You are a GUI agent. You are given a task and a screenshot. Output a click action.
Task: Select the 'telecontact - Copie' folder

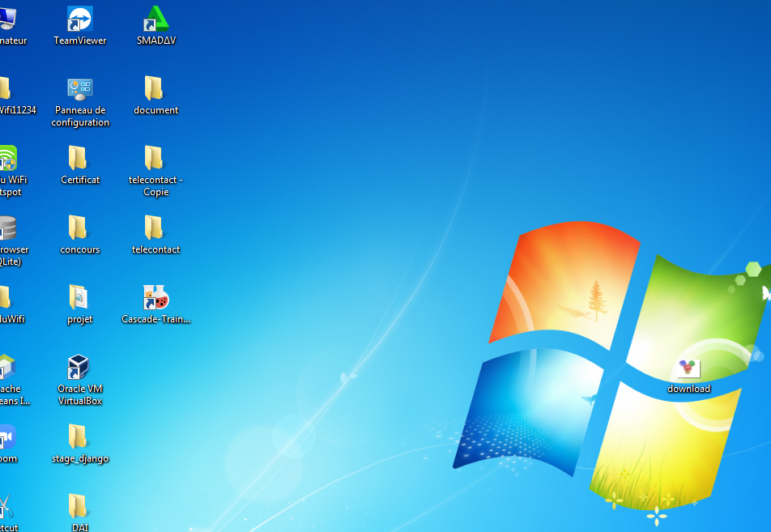coord(155,159)
